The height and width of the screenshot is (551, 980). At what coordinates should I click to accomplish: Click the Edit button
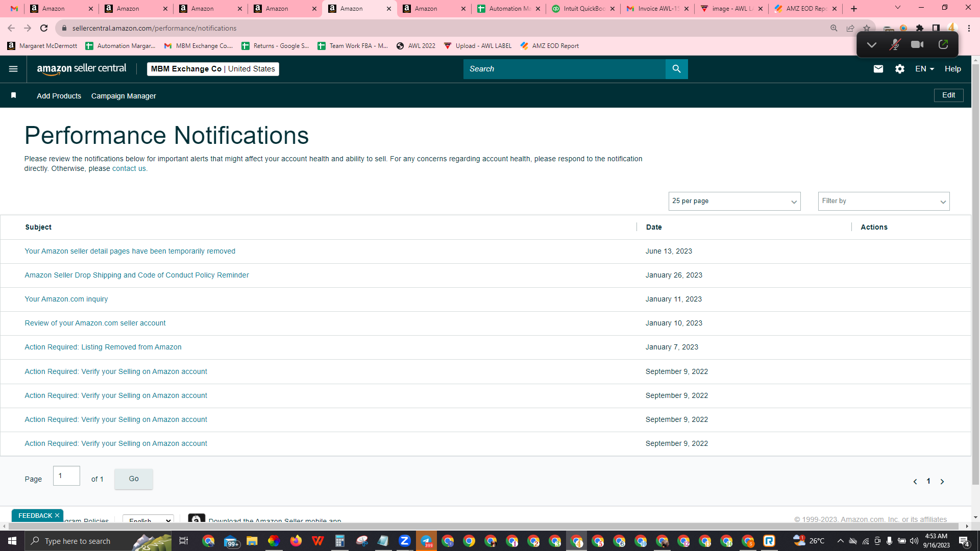point(948,95)
